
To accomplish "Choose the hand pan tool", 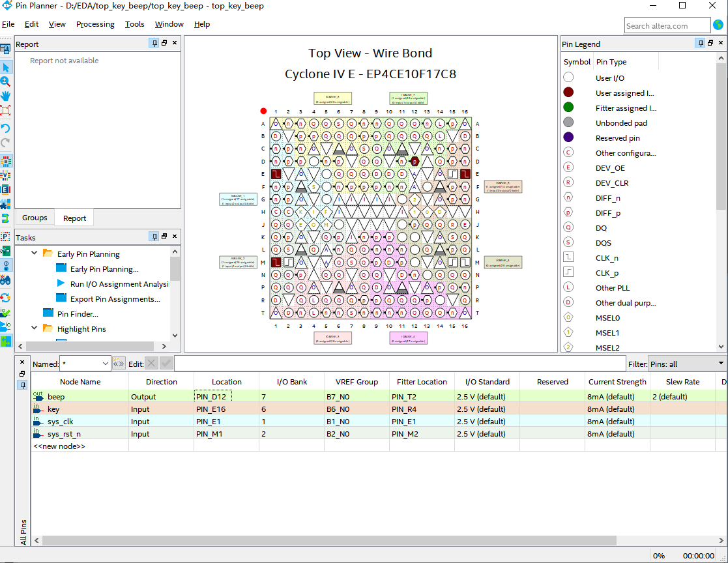I will [x=6, y=96].
